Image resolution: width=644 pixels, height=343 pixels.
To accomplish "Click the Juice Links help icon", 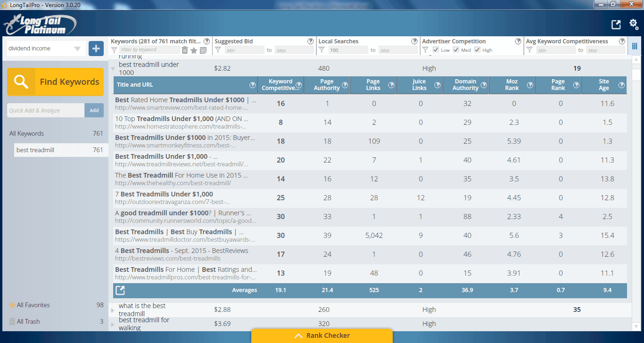I will pyautogui.click(x=437, y=85).
